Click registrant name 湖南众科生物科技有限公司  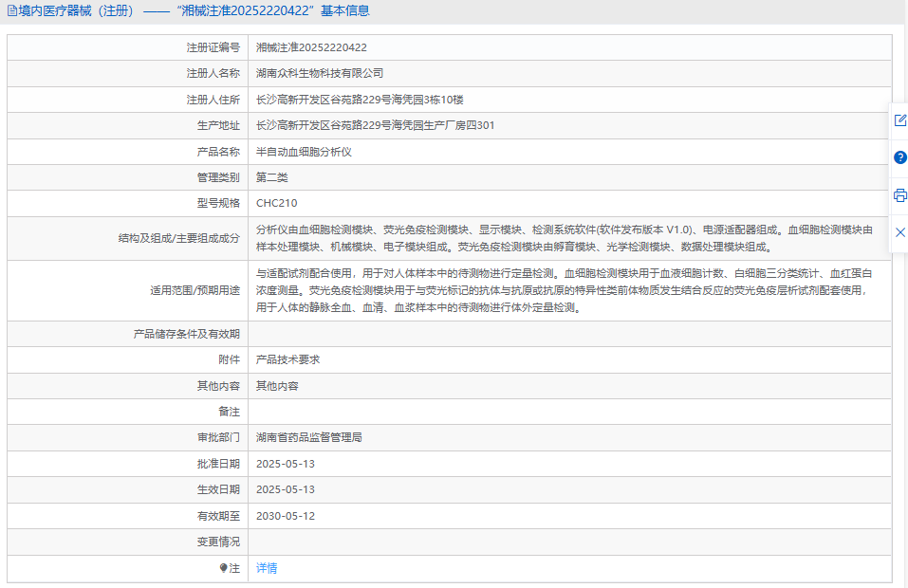click(320, 73)
